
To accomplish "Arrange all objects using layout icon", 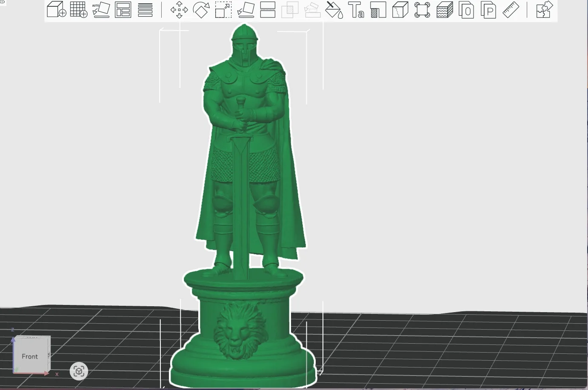I will click(x=123, y=9).
